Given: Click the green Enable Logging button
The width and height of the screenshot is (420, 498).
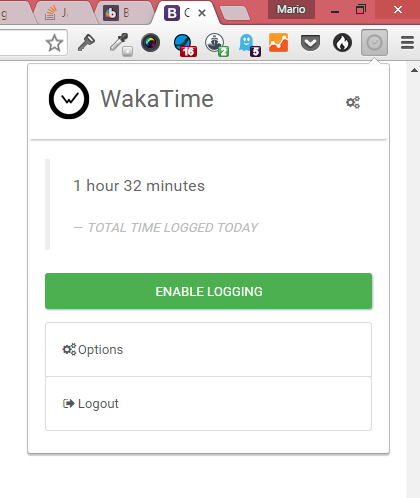Looking at the screenshot, I should 209,291.
